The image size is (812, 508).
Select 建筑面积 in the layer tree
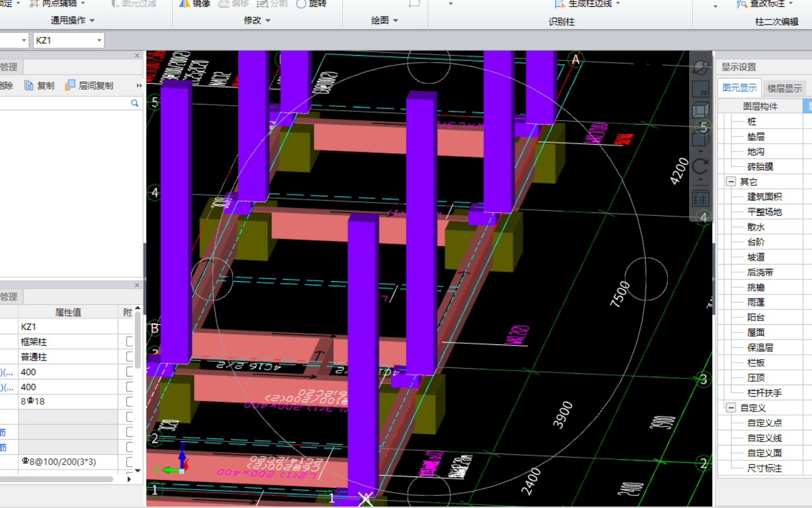tap(764, 197)
